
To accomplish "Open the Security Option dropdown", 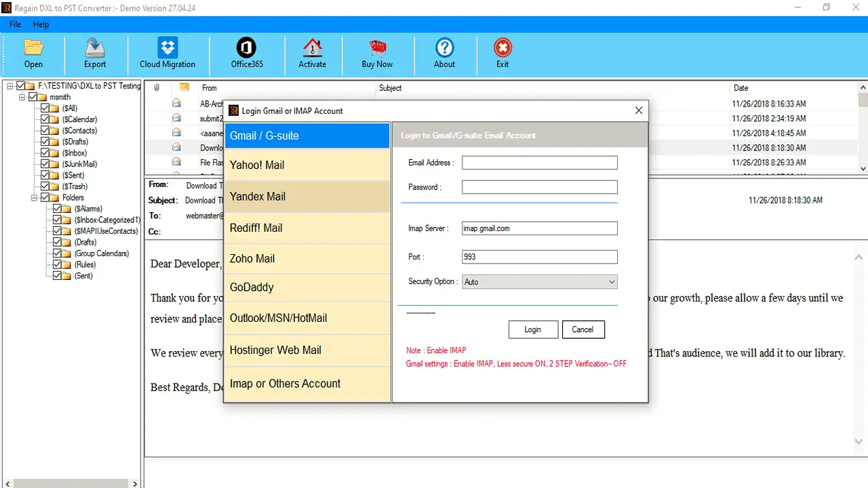I will [540, 282].
